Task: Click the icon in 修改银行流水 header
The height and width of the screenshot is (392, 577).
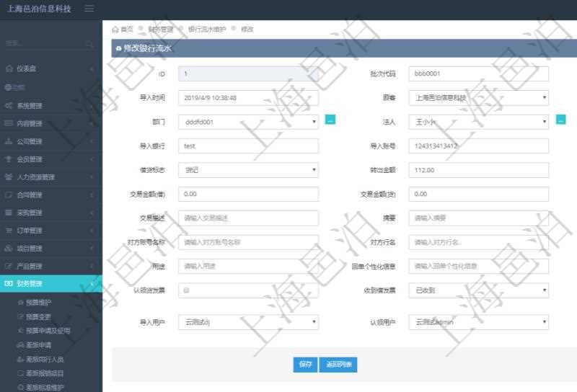Action: [118, 48]
